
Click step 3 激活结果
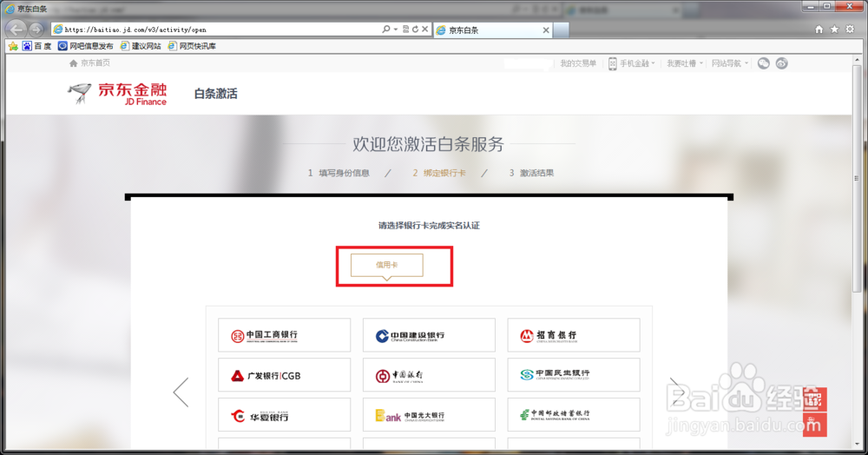point(531,173)
